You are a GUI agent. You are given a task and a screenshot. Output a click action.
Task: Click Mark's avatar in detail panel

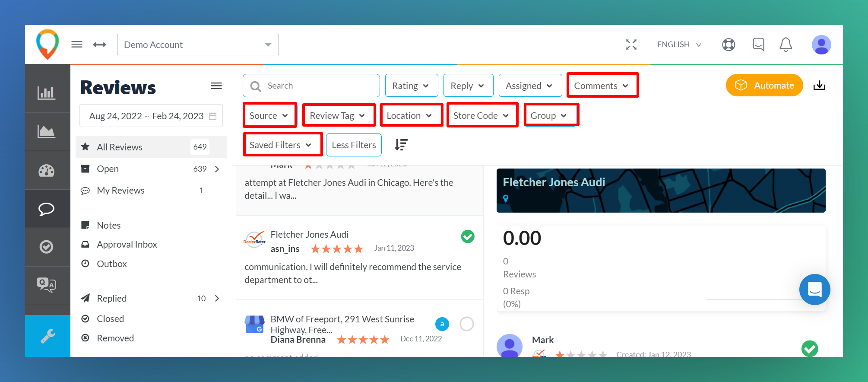click(x=510, y=346)
